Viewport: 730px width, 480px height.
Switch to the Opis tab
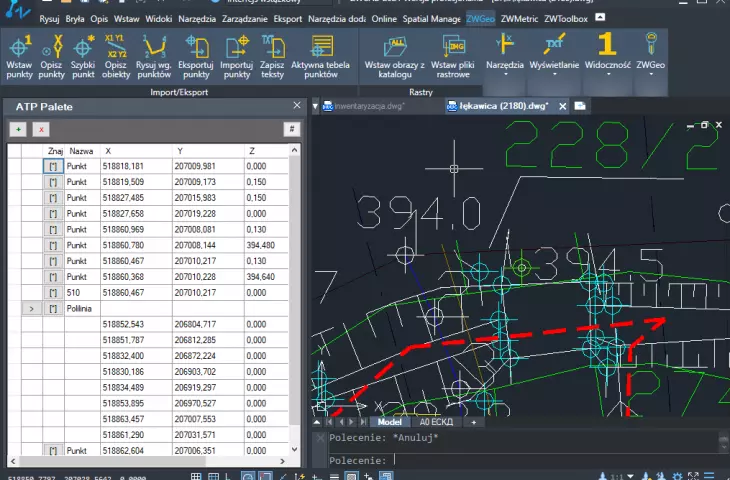point(99,19)
